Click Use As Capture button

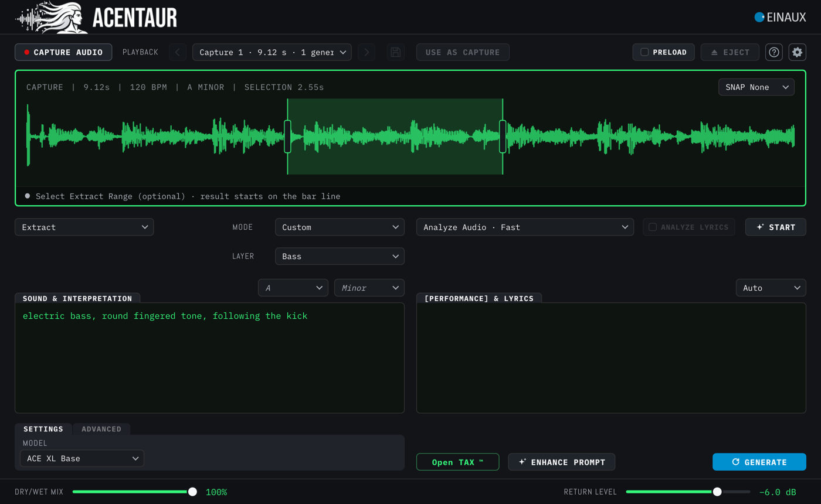(463, 52)
